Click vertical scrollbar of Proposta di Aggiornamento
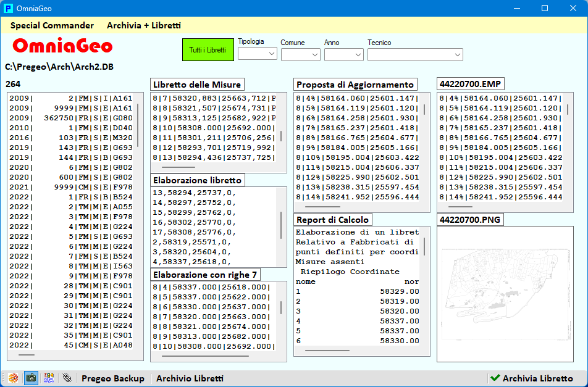588x387 pixels. (x=424, y=109)
